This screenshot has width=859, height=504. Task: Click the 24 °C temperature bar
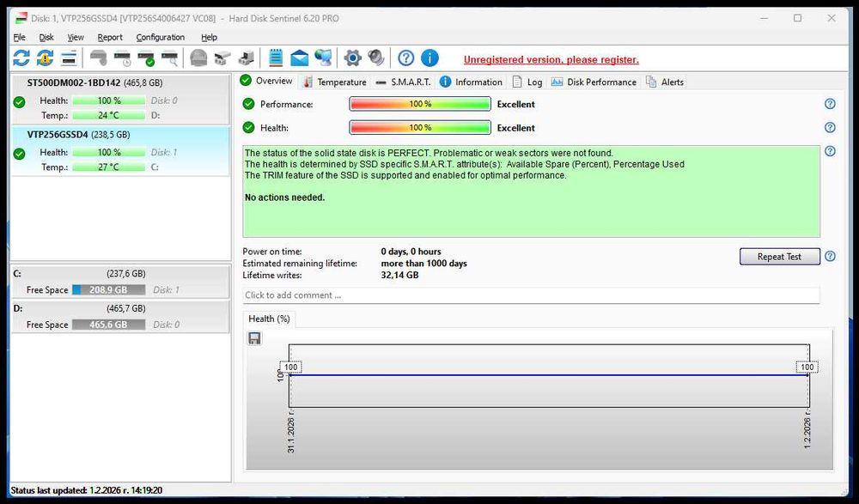108,115
